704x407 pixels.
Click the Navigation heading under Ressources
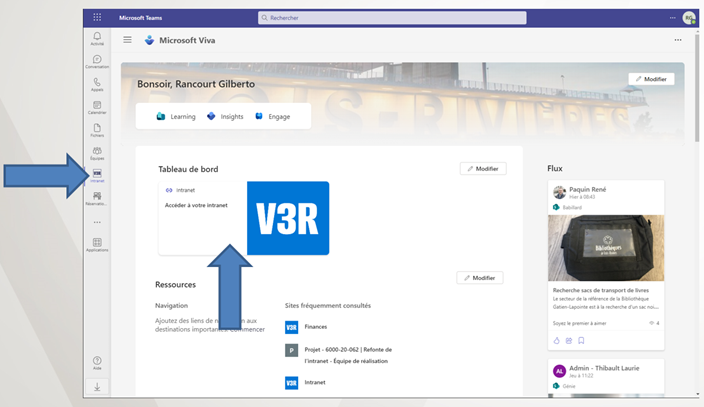tap(172, 305)
